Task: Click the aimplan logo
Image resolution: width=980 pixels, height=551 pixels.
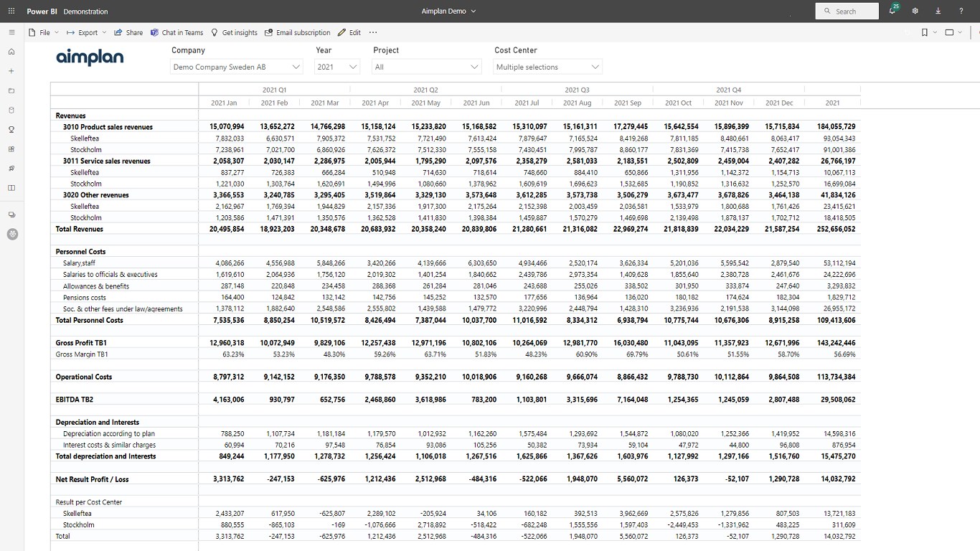Action: pos(90,57)
